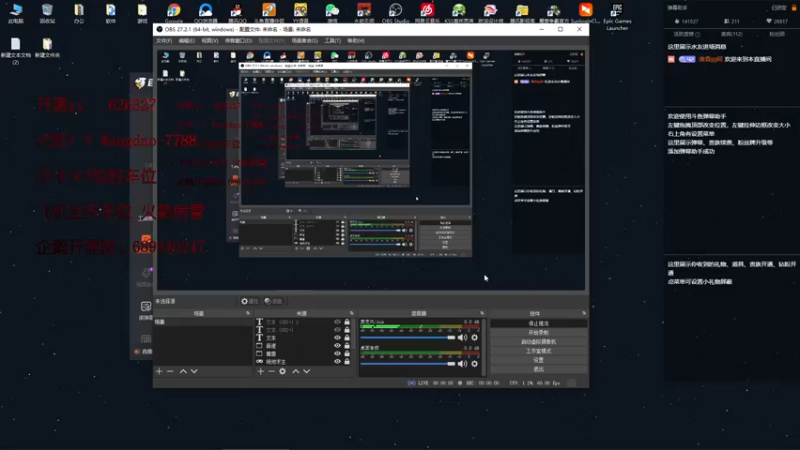Mute the 桌面音频 channel speaker icon
Image resolution: width=800 pixels, height=450 pixels.
click(462, 364)
